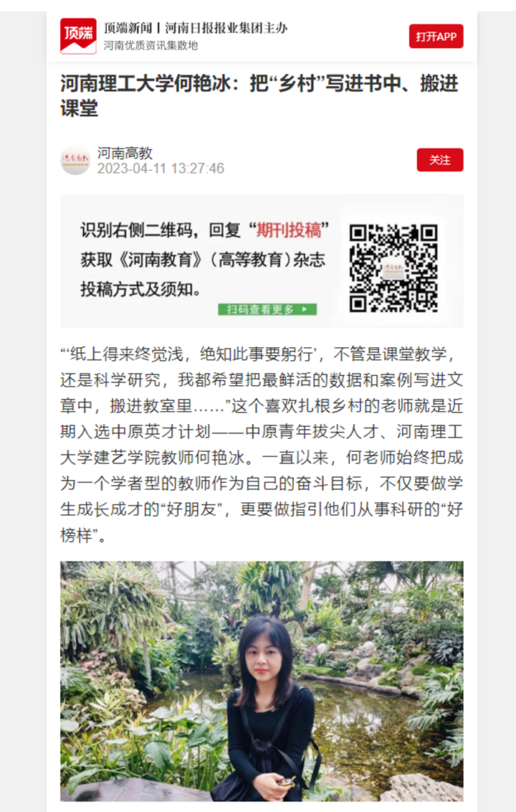Click the publish time 2023-04-11 13:27:46

pyautogui.click(x=161, y=169)
